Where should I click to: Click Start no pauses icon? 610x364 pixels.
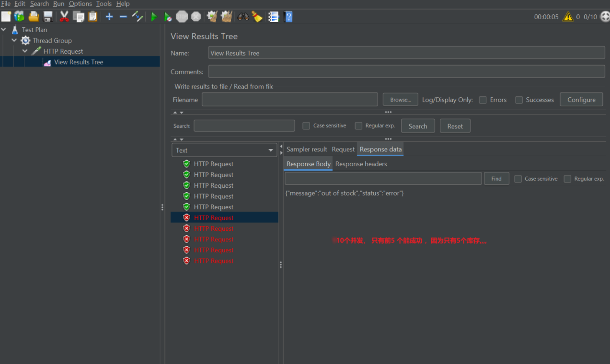point(168,17)
